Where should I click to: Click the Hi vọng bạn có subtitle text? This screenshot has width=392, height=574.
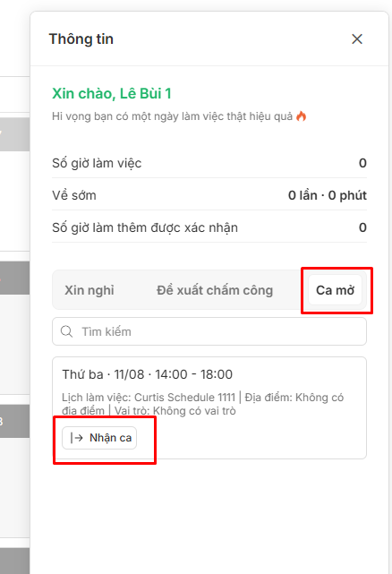(x=173, y=116)
